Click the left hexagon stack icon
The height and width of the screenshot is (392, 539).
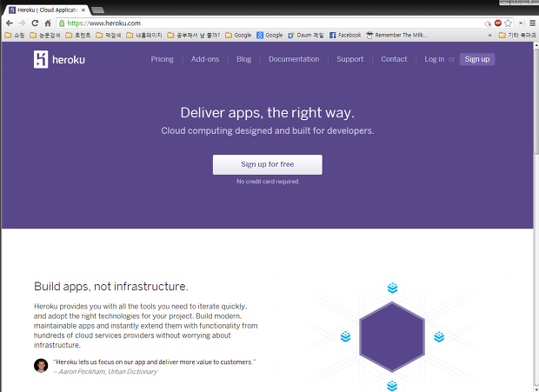[345, 336]
